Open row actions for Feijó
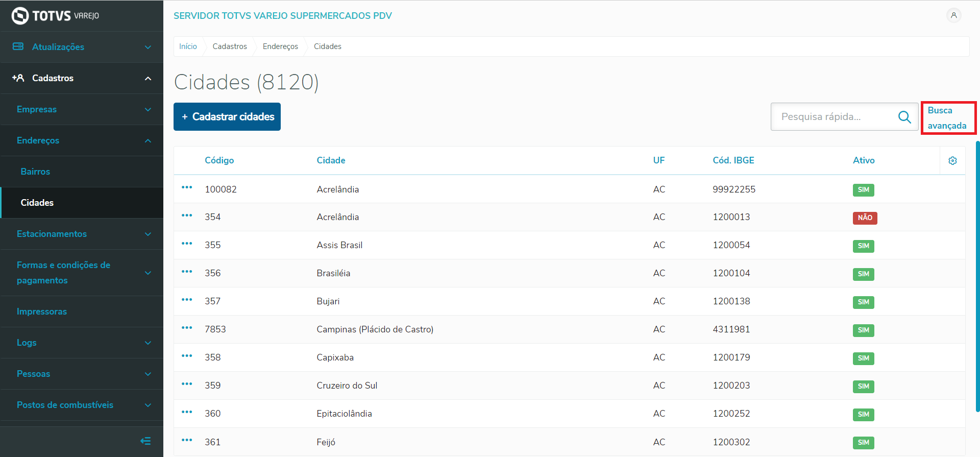980x457 pixels. point(187,440)
